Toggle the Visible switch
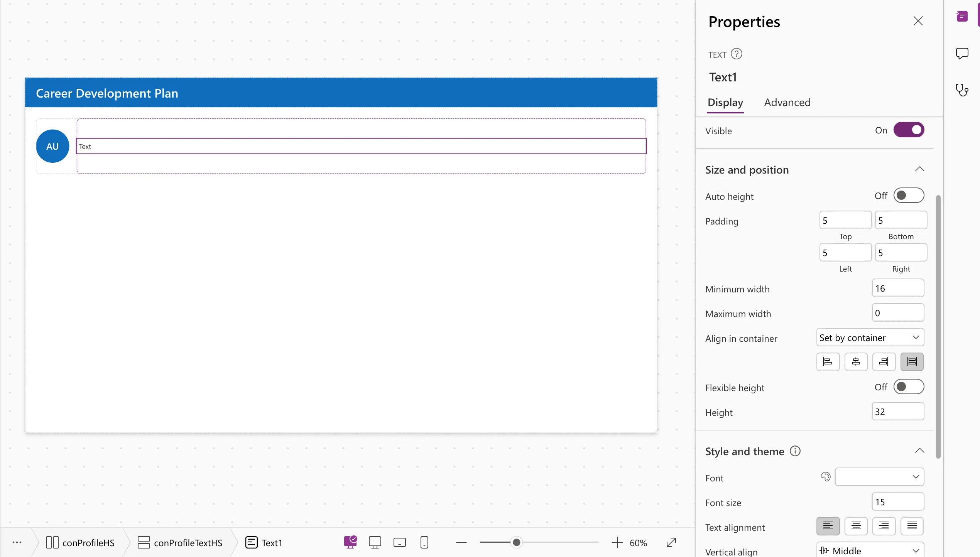Image resolution: width=980 pixels, height=557 pixels. (909, 130)
